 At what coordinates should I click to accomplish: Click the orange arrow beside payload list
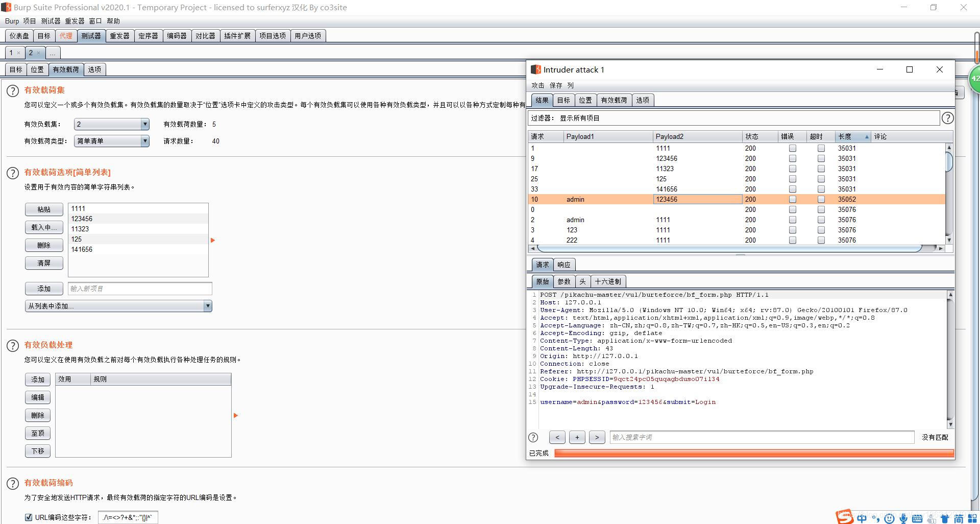pyautogui.click(x=213, y=240)
